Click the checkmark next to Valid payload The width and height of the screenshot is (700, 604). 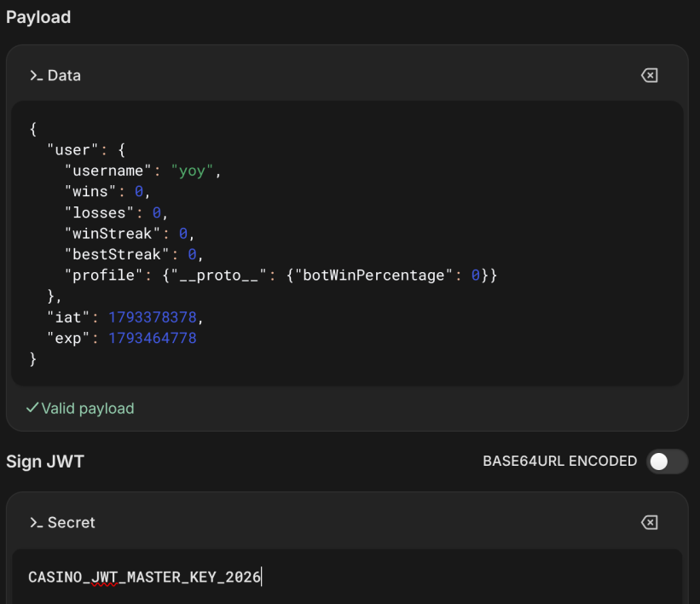(x=32, y=408)
